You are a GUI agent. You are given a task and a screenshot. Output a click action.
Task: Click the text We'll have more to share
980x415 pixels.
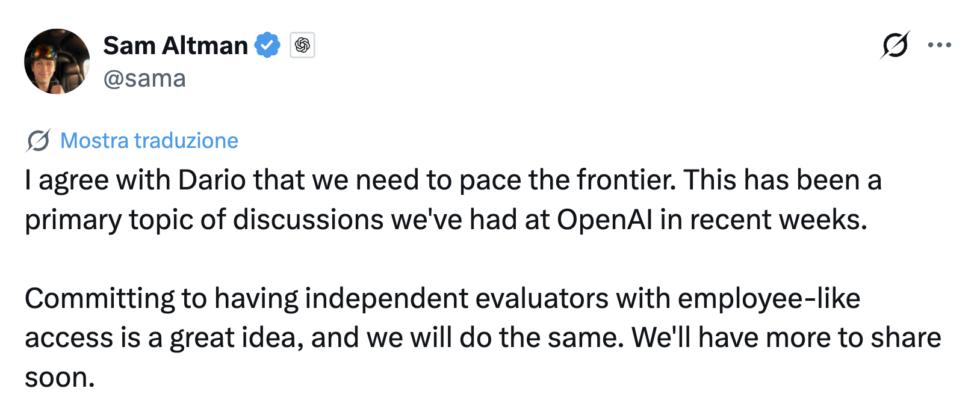(x=786, y=338)
